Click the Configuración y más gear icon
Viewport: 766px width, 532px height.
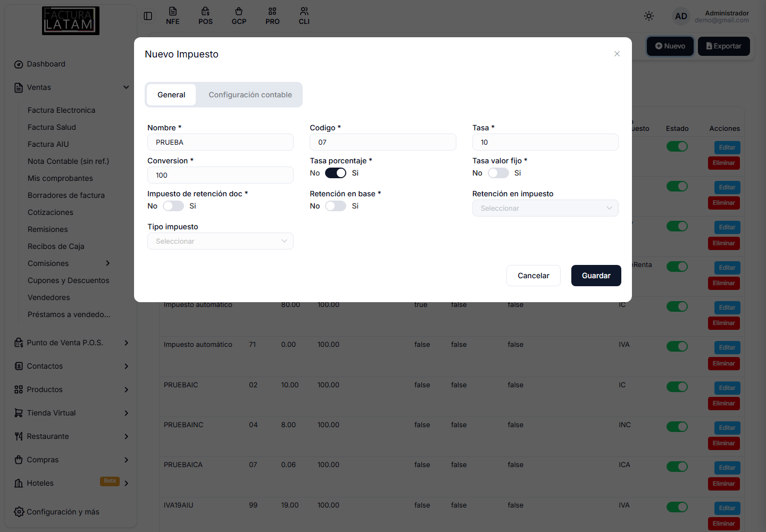[19, 512]
